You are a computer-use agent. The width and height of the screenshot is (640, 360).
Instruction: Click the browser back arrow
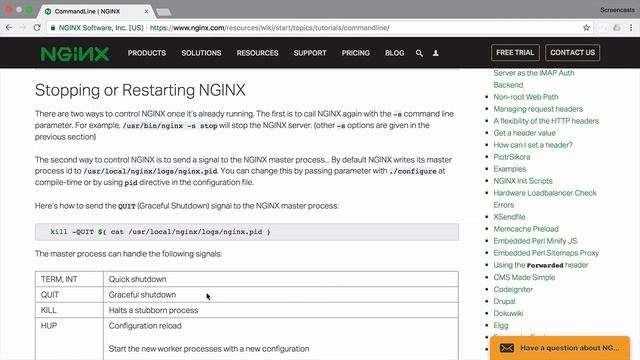coord(9,28)
